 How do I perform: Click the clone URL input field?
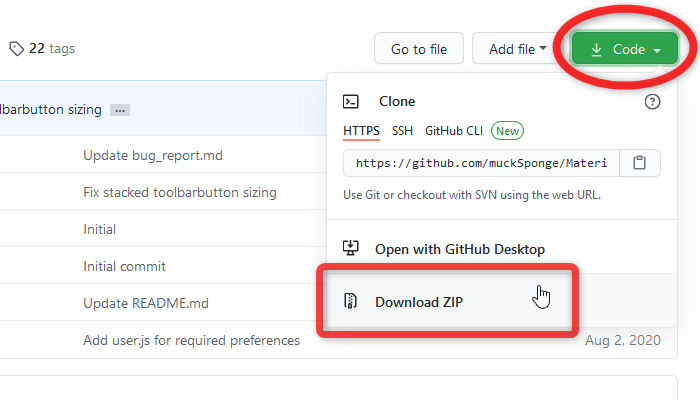[x=481, y=163]
